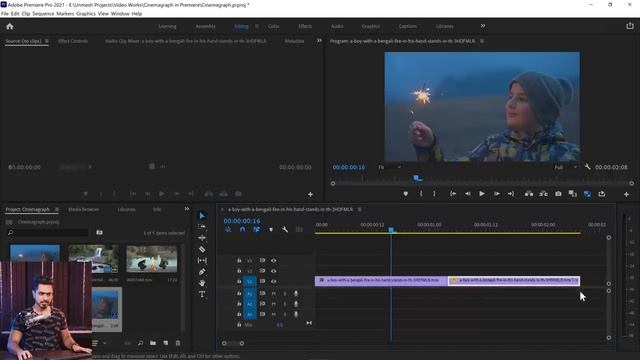Open Source monitor button editor plus
The width and height of the screenshot is (640, 360).
tap(310, 194)
